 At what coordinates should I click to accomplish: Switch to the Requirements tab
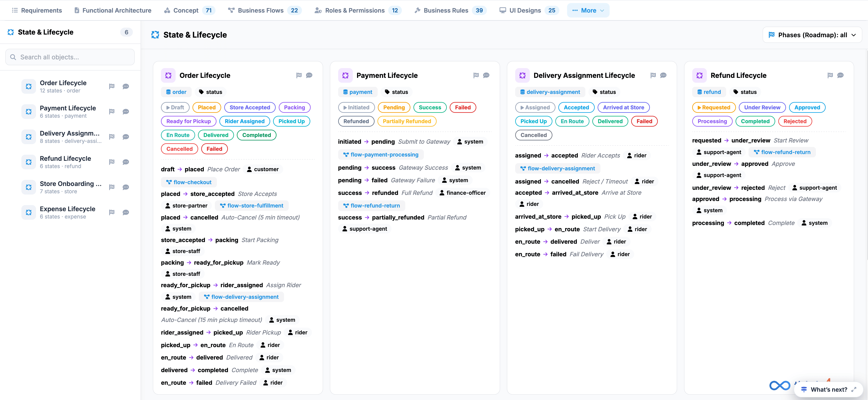(x=37, y=10)
